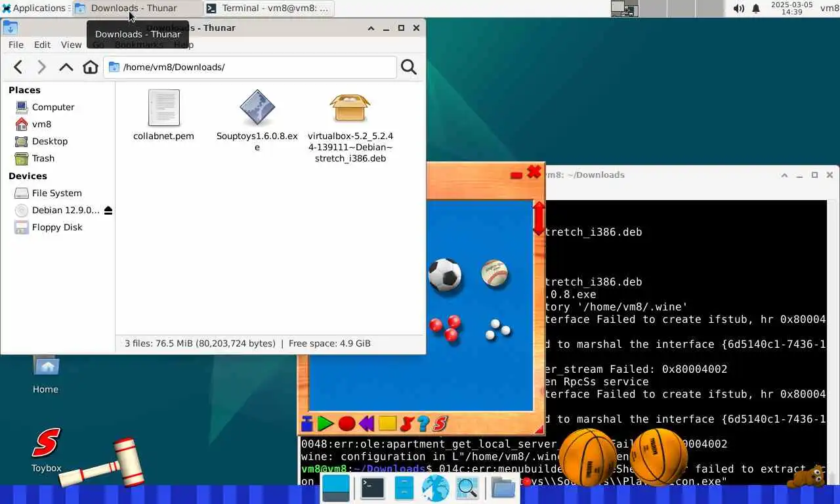Click the date and time clock
The image size is (840, 504).
[x=791, y=8]
